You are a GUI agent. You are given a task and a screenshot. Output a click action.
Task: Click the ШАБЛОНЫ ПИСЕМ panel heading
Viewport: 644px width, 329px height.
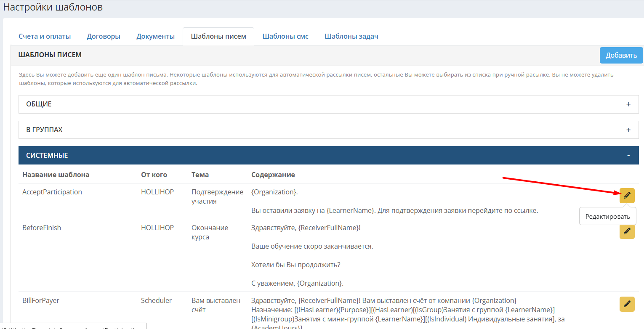pos(50,55)
